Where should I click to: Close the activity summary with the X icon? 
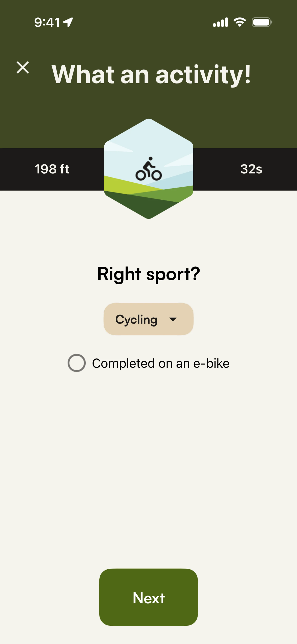pyautogui.click(x=23, y=67)
